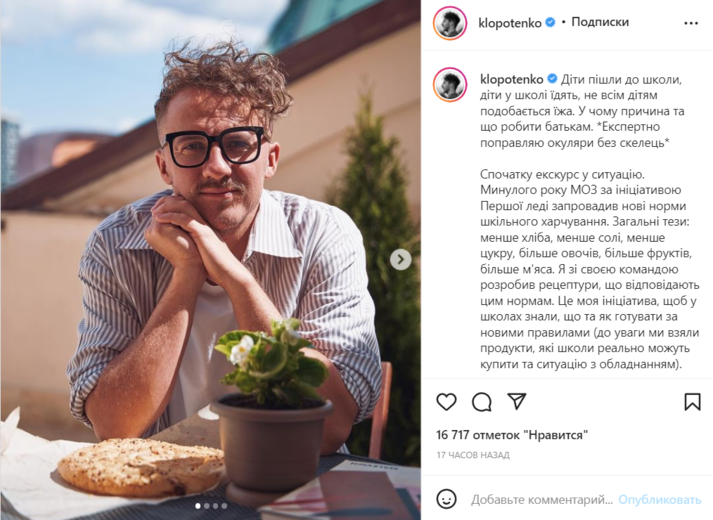Go to next photo with arrow
Viewport: 713px width, 520px height.
tap(401, 260)
